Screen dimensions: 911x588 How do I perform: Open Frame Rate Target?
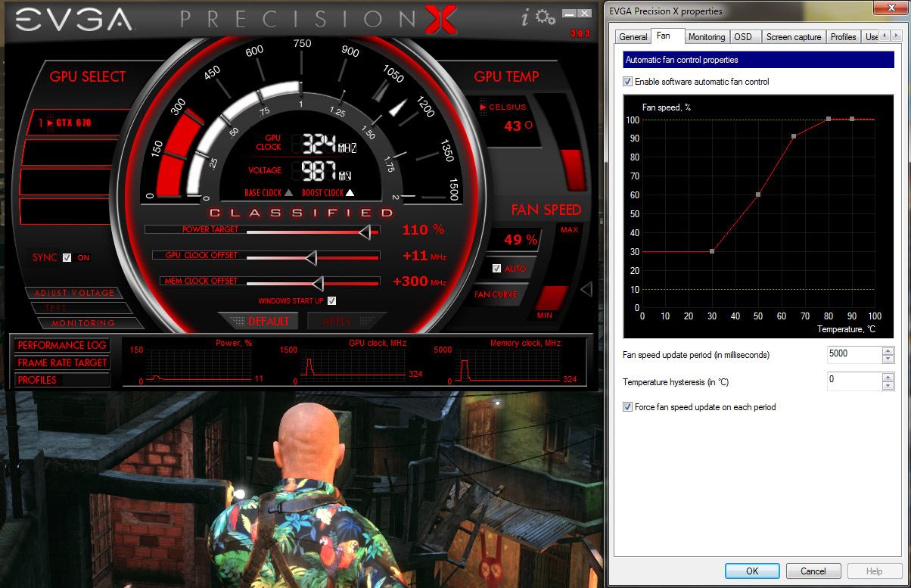[62, 362]
